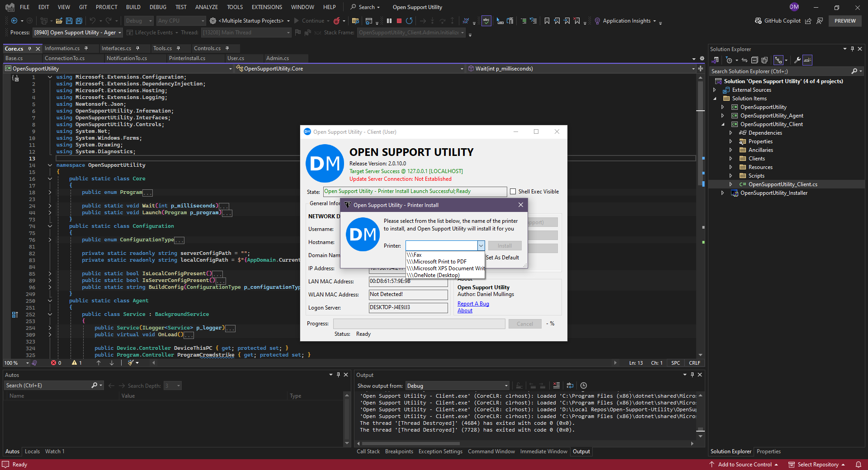Click the About link in the client window
Screen dimensions: 868x470
coord(465,310)
